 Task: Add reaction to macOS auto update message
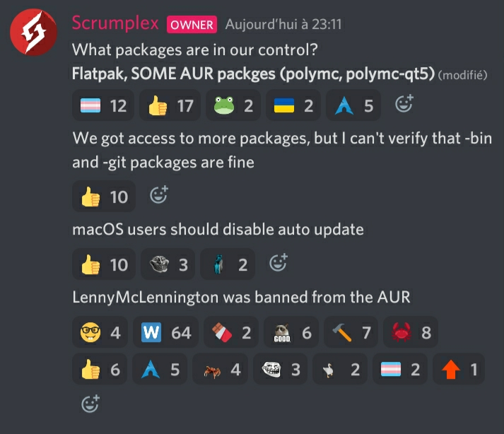279,263
